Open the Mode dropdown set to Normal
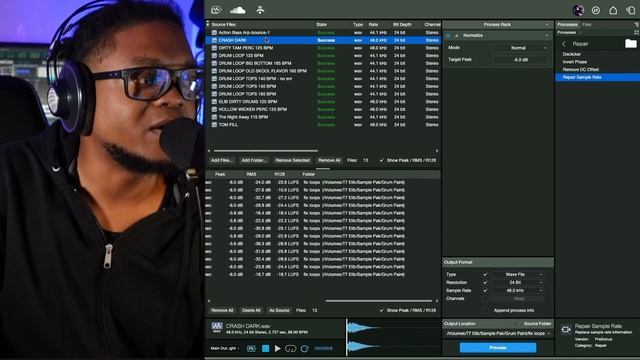Image resolution: width=640 pixels, height=360 pixels. 520,48
